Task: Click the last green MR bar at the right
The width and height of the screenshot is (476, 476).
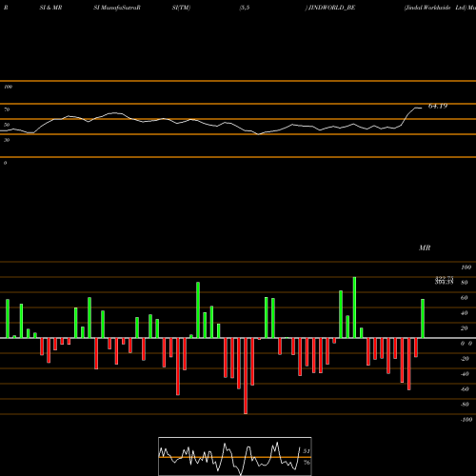Action: pos(423,318)
